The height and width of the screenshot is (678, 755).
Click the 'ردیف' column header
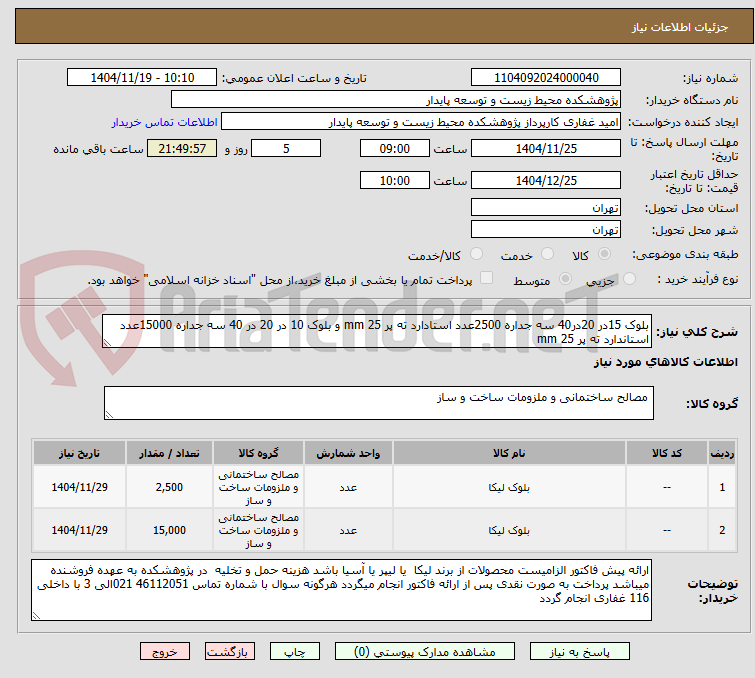pos(722,453)
